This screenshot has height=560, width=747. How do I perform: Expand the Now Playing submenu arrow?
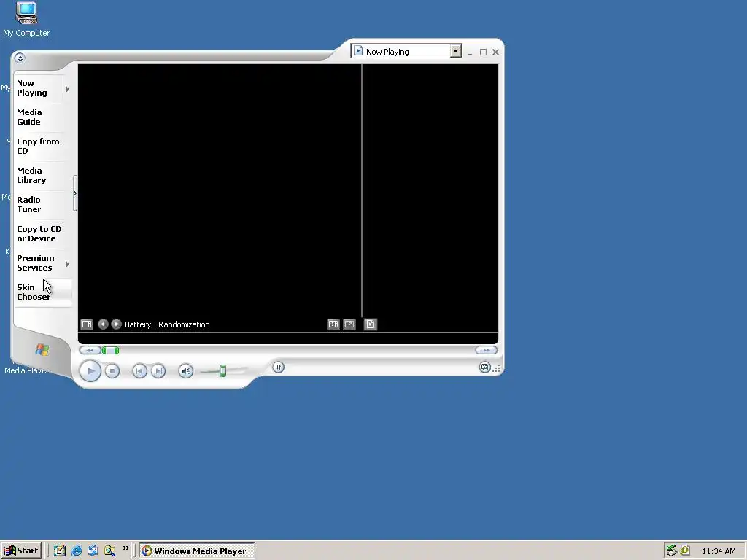68,89
